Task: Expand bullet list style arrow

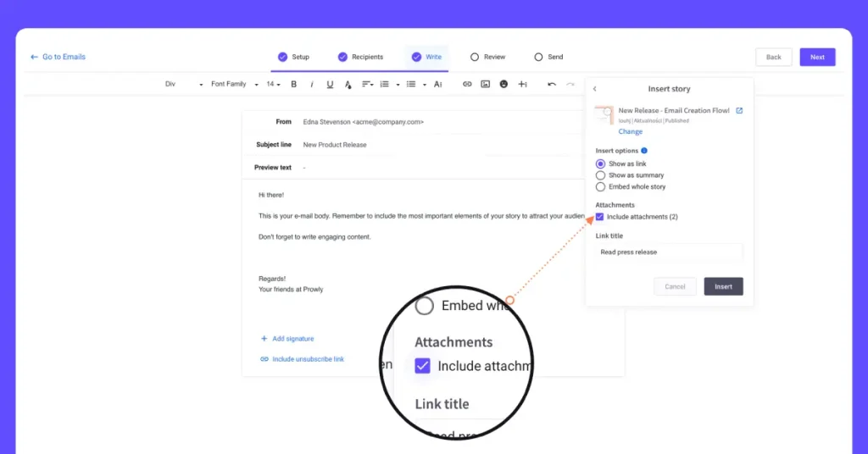Action: point(424,85)
